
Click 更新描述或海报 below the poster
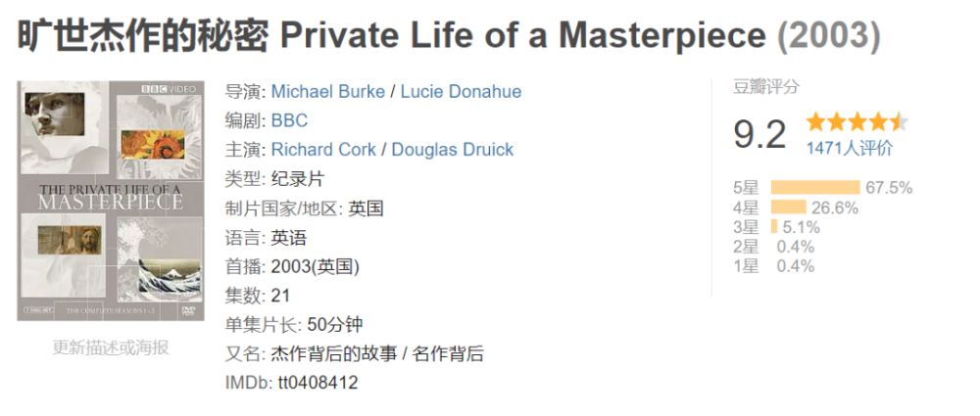point(111,347)
